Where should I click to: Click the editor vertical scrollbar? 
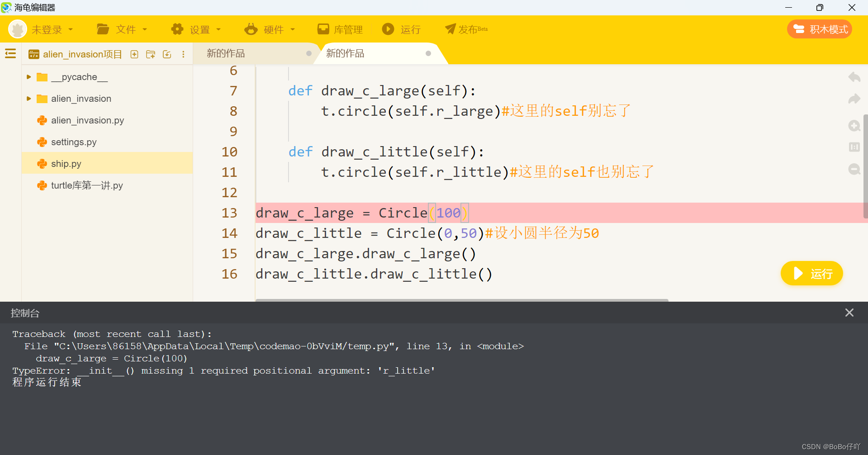(x=865, y=166)
